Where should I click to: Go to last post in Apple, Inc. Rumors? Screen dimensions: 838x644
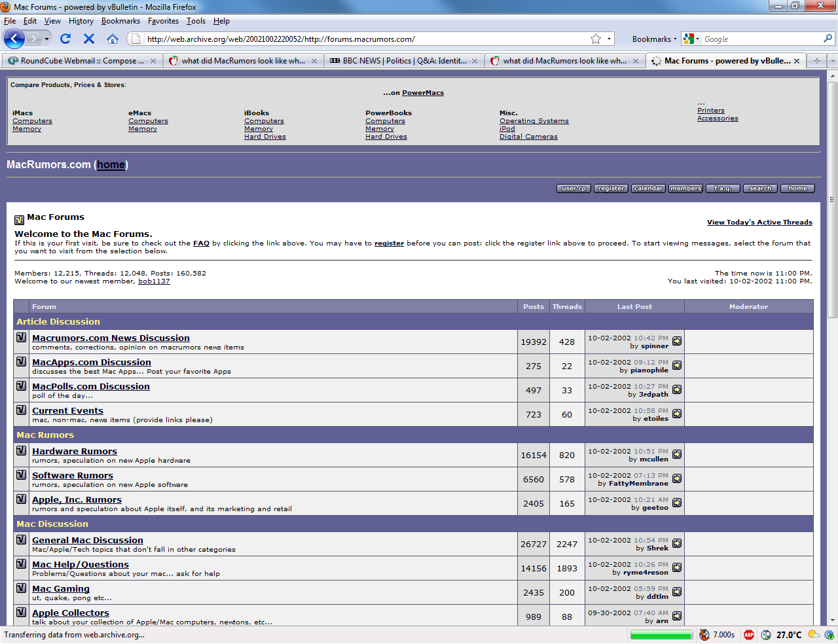[x=677, y=503]
